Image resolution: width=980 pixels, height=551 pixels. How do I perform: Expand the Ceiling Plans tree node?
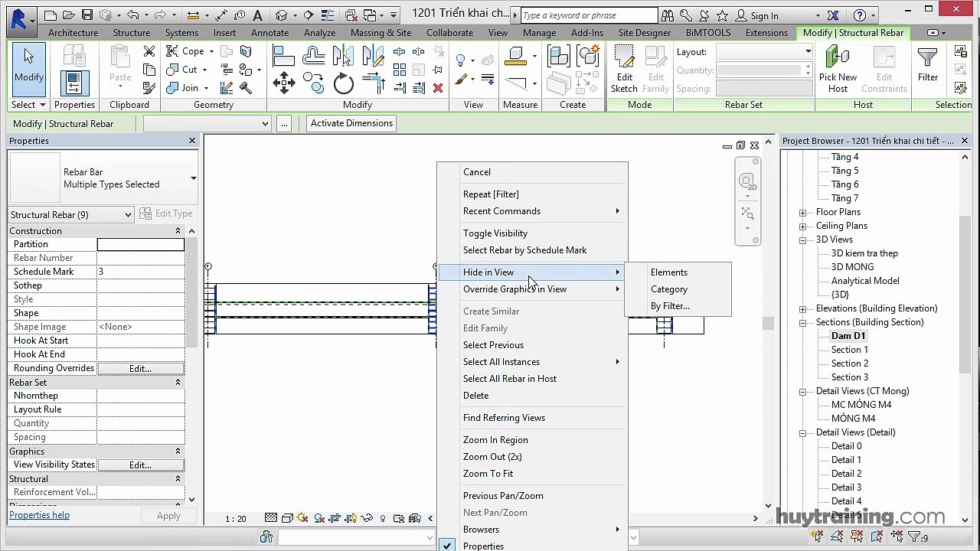point(802,226)
